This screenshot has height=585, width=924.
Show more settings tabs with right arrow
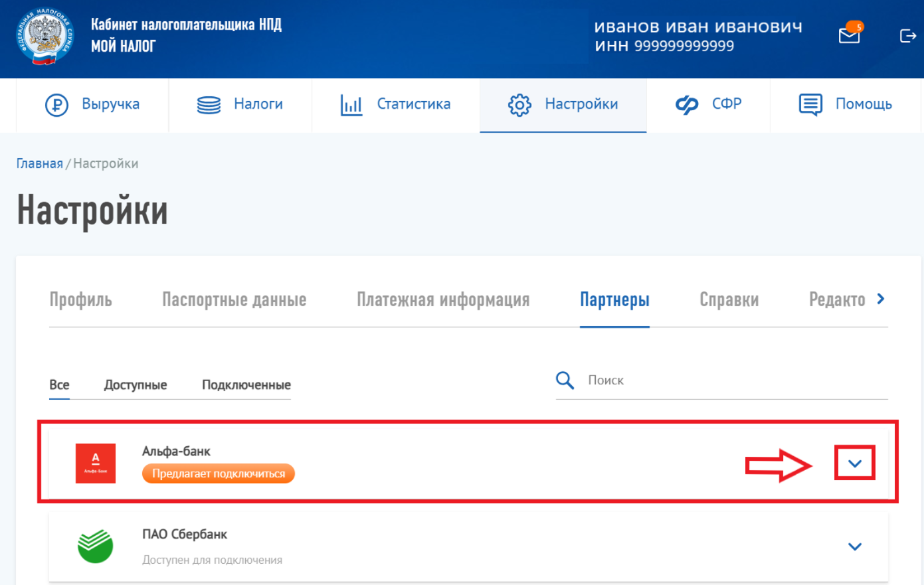tap(881, 299)
